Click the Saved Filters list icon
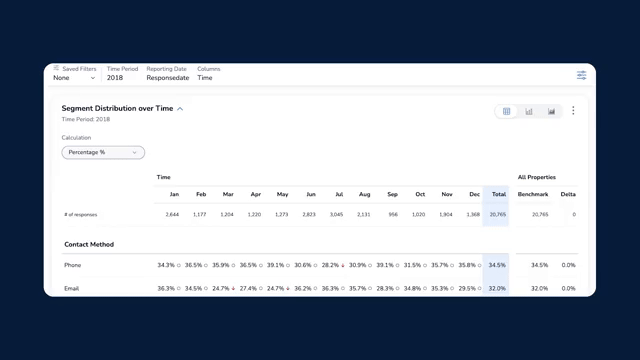The image size is (640, 360). coord(56,68)
